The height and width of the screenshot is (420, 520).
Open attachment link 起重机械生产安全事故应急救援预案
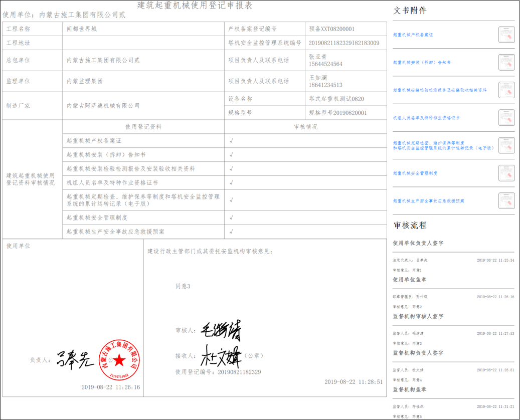click(428, 201)
